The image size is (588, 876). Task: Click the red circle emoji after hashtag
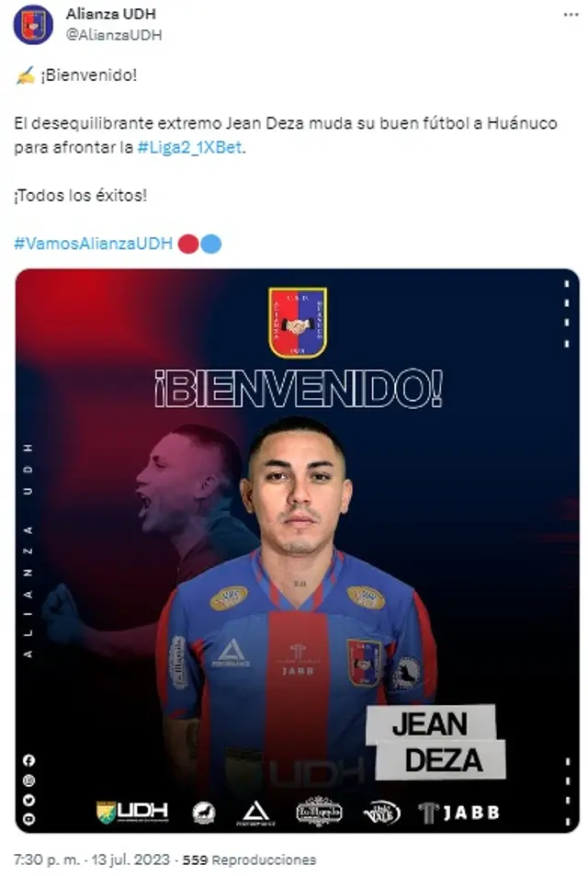(188, 244)
